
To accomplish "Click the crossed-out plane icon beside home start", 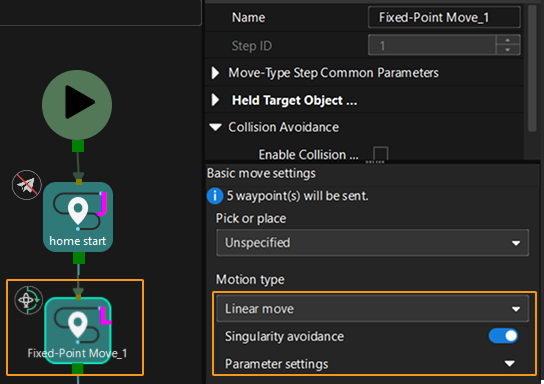I will pos(27,185).
